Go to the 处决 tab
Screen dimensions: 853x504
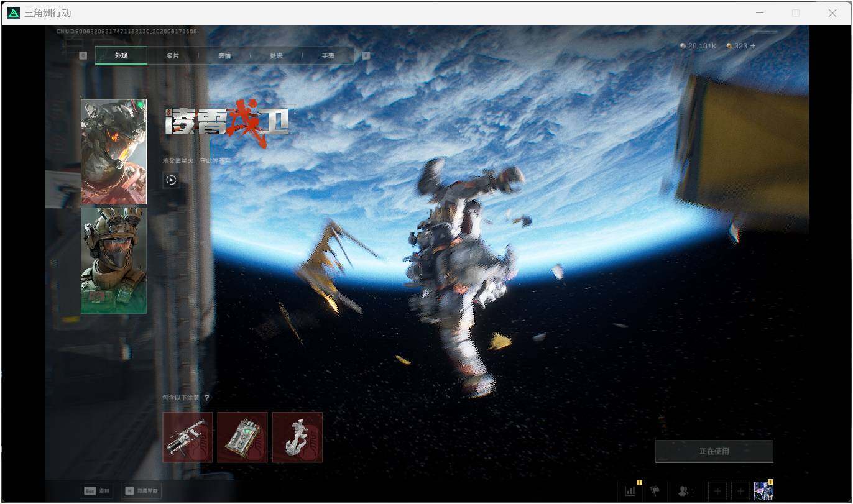276,55
